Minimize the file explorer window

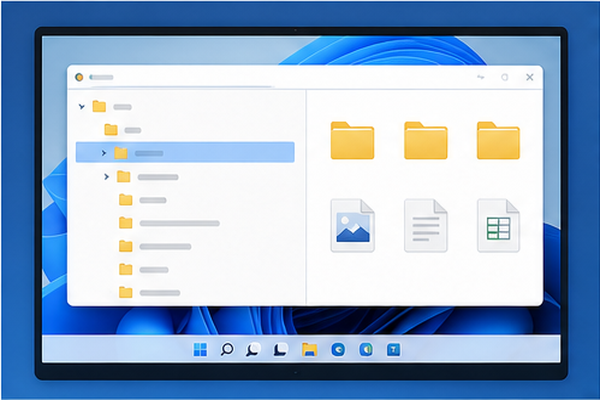[x=481, y=77]
